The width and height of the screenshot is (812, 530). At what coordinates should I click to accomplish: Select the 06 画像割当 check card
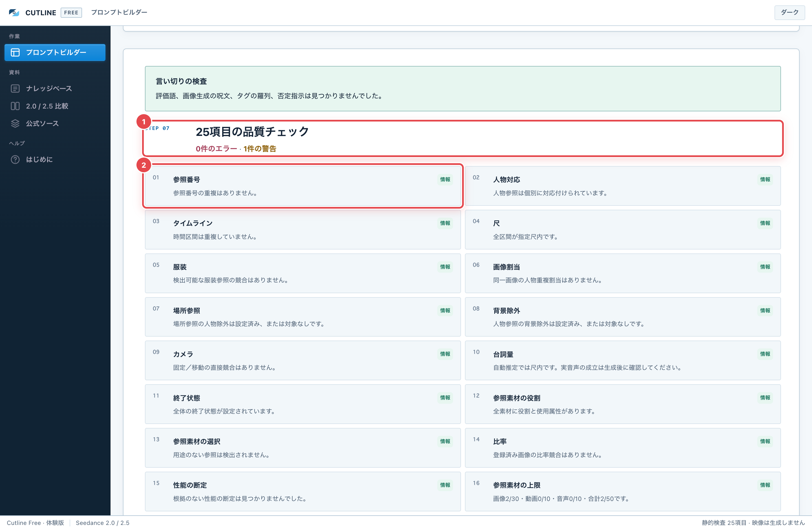coord(623,273)
